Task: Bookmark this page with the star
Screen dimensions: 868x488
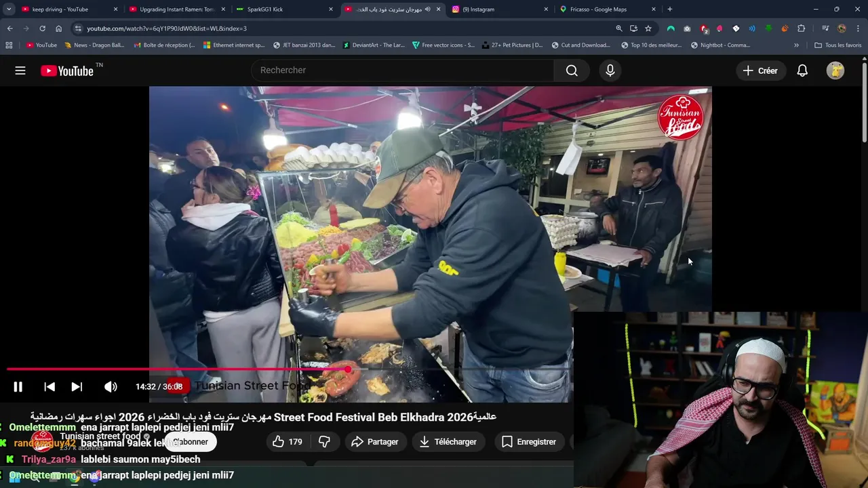Action: tap(648, 28)
